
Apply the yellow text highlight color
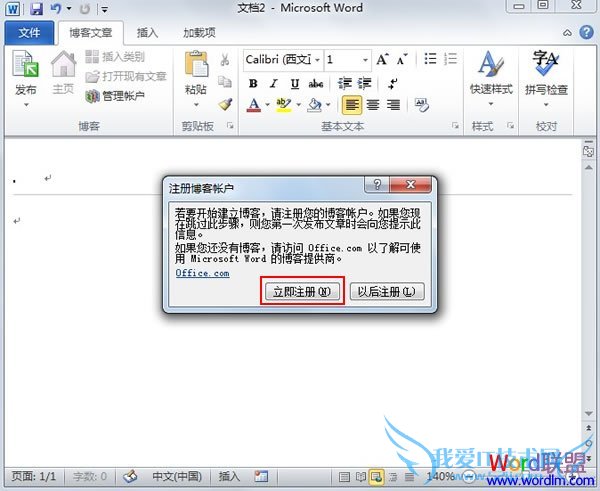[284, 104]
